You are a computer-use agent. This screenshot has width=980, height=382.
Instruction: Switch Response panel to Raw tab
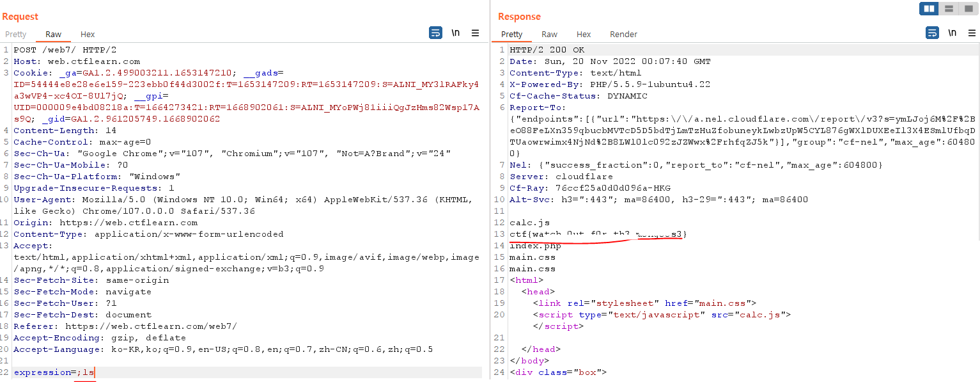(549, 34)
